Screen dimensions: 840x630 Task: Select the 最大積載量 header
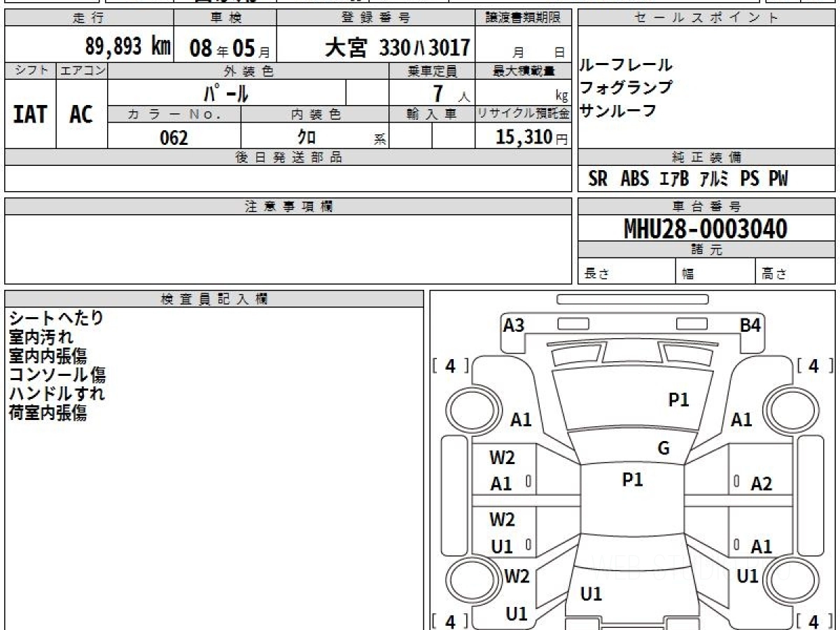[524, 71]
